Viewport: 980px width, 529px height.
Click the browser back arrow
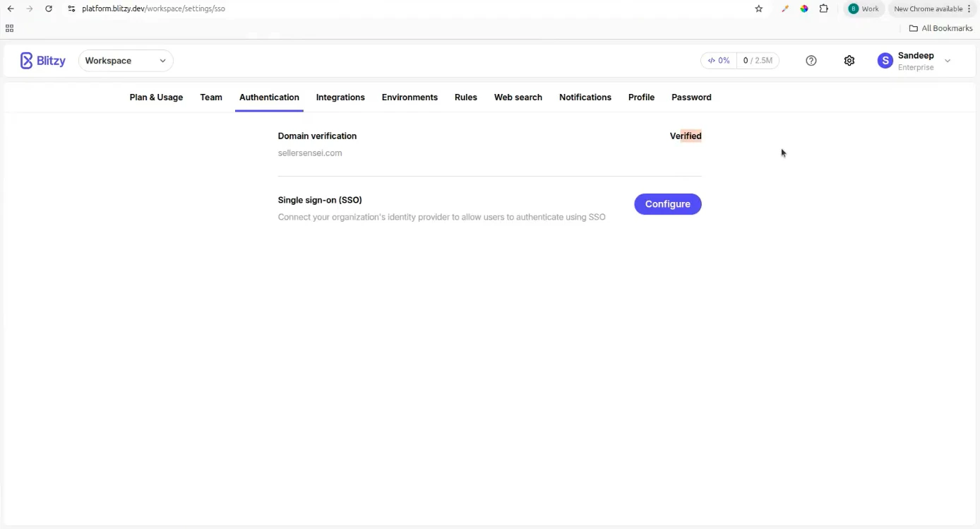11,8
